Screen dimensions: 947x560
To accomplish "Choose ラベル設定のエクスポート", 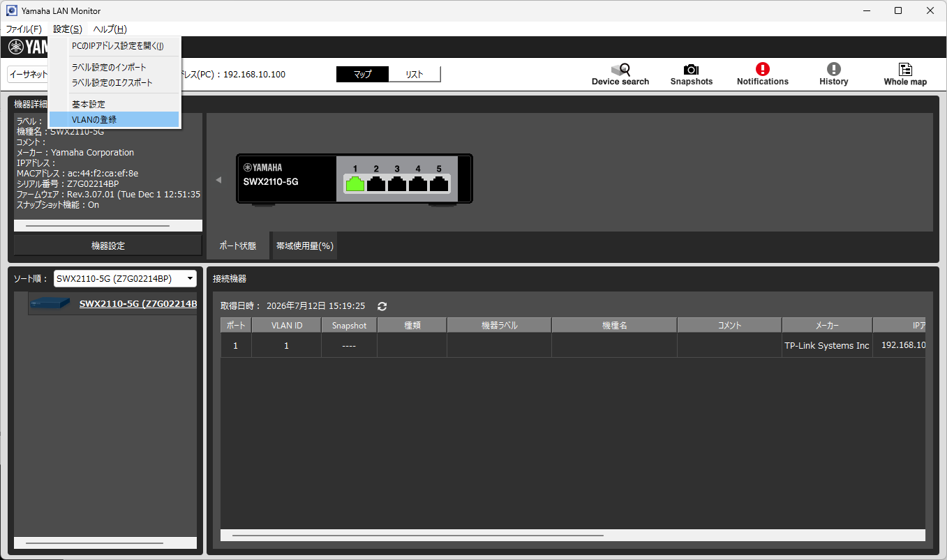I will 115,82.
